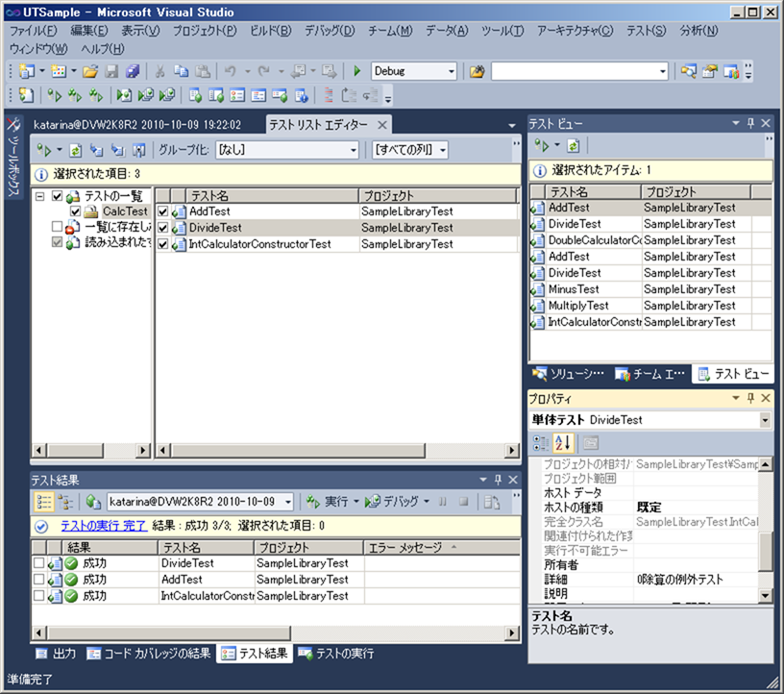Viewport: 784px width, 694px height.
Task: Click the run tests icon in Test View
Action: (542, 145)
